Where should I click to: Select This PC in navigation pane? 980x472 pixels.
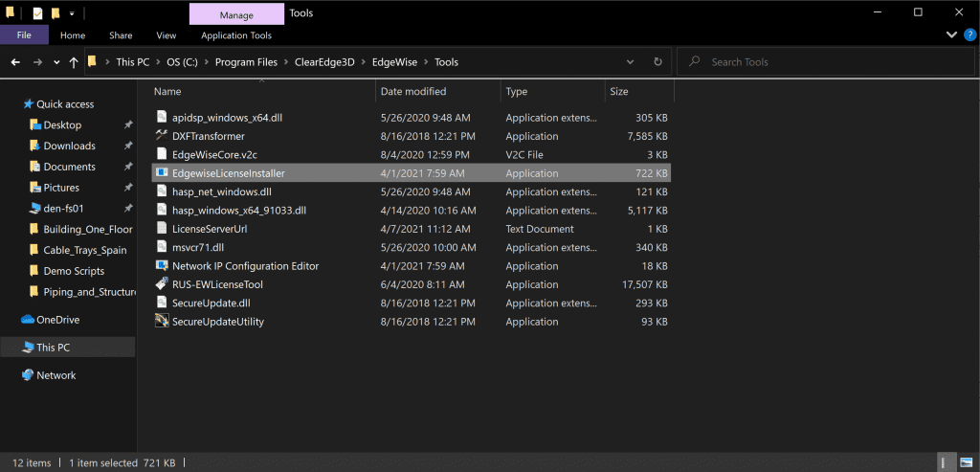pos(54,348)
